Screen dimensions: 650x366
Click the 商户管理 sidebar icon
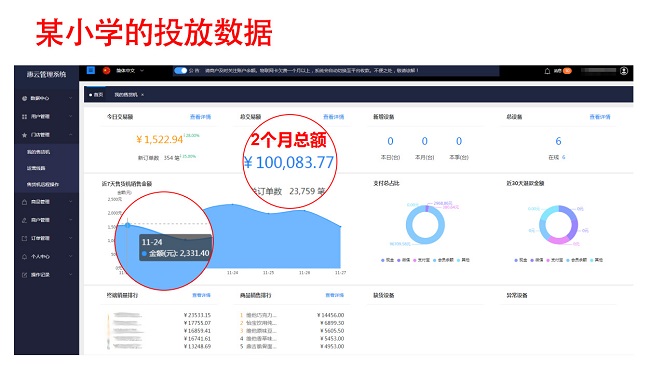pyautogui.click(x=24, y=220)
